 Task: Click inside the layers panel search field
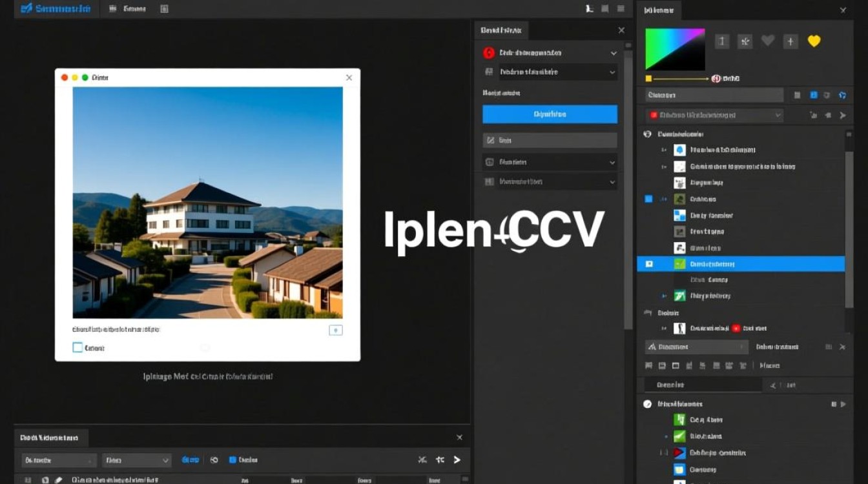point(710,95)
